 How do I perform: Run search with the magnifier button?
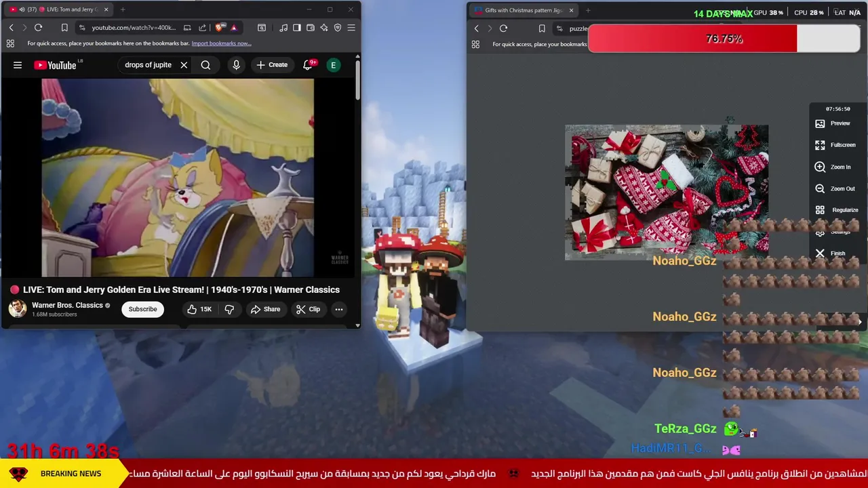[205, 65]
